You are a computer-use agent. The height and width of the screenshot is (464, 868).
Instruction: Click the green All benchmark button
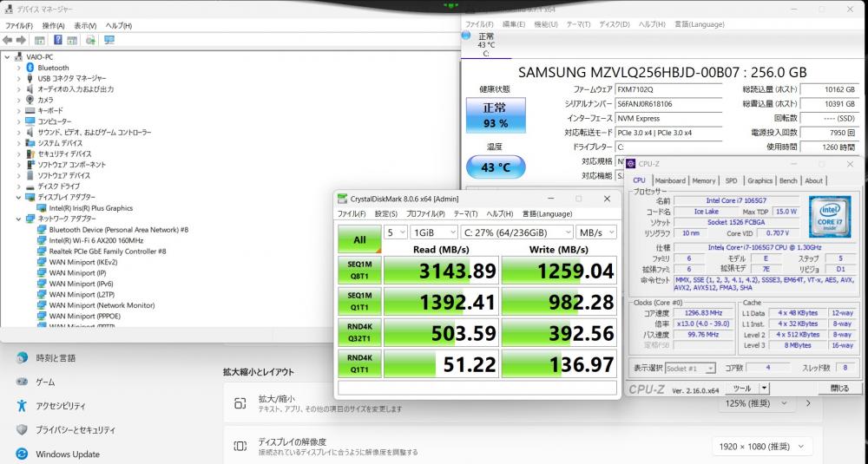[360, 239]
